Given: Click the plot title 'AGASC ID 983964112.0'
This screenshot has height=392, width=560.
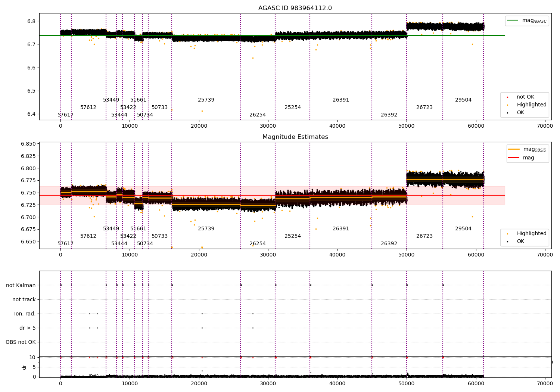Looking at the screenshot, I should coord(295,8).
